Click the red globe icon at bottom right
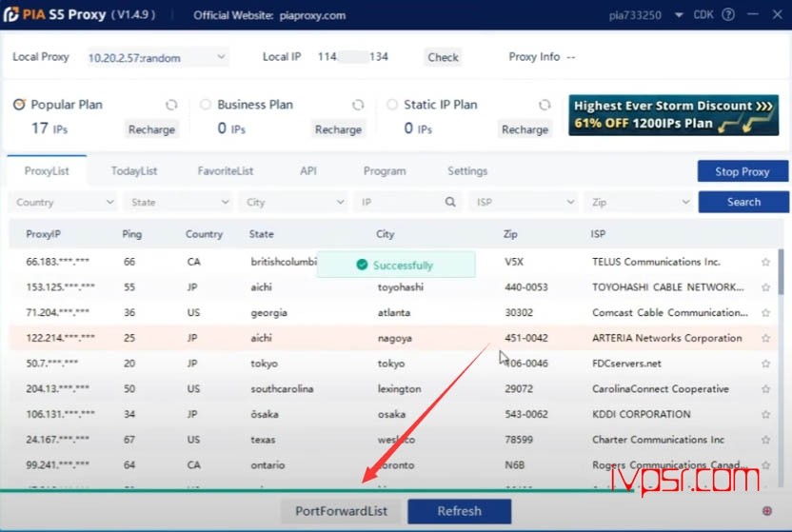 [x=766, y=511]
